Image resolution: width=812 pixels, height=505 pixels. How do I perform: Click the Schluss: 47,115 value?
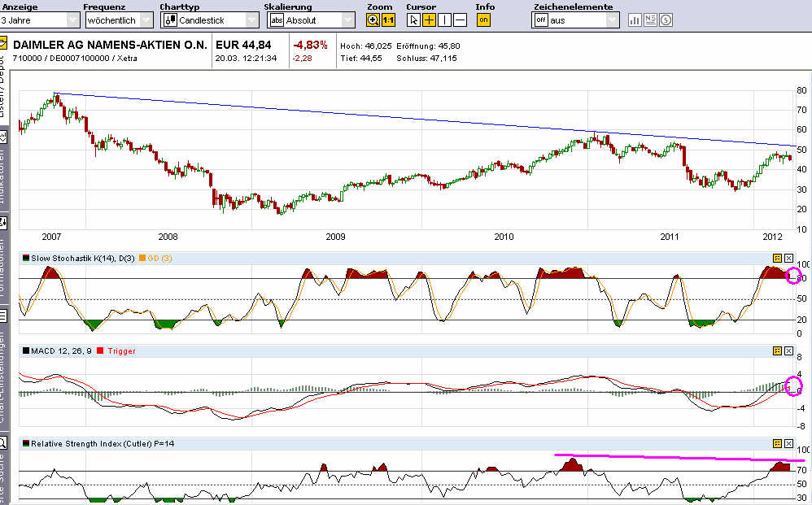(x=426, y=59)
